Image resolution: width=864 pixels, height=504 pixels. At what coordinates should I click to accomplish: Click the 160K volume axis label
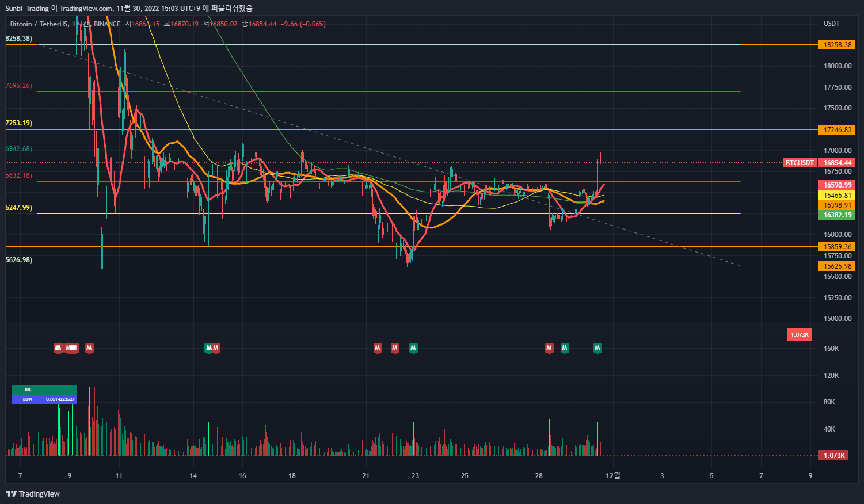pyautogui.click(x=831, y=349)
